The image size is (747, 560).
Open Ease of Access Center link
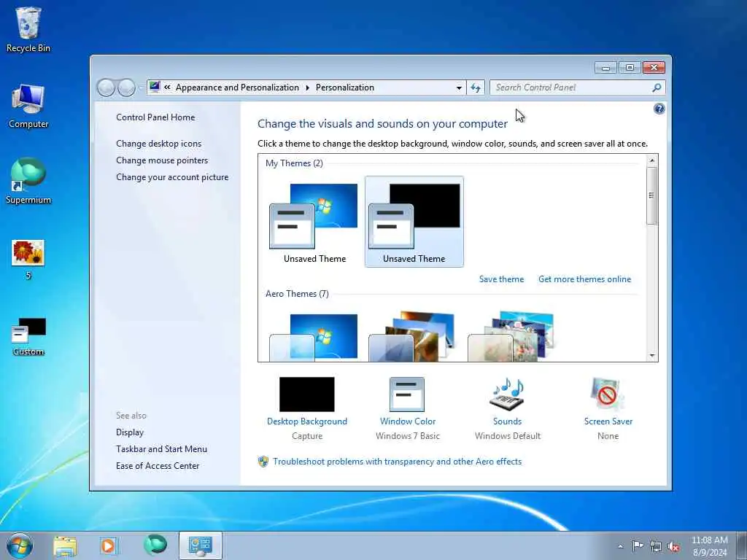(158, 466)
